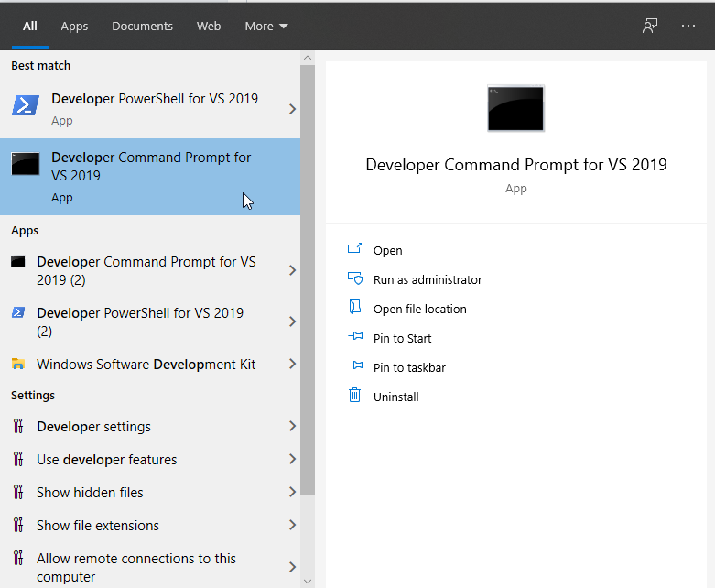Click the Open file location icon

[x=355, y=307]
